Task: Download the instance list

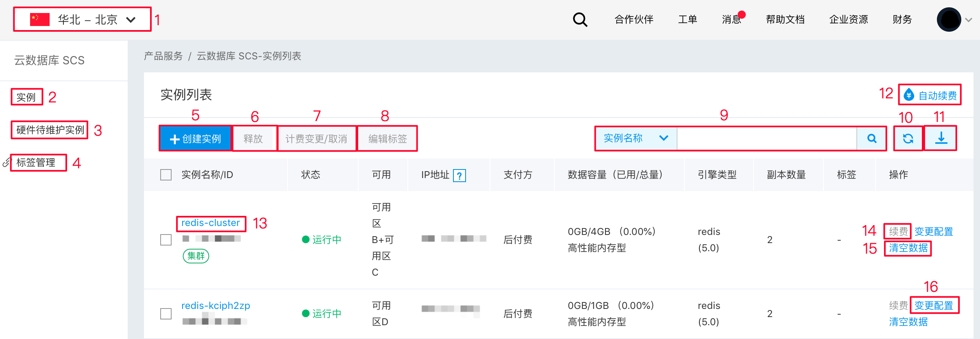Action: 941,139
